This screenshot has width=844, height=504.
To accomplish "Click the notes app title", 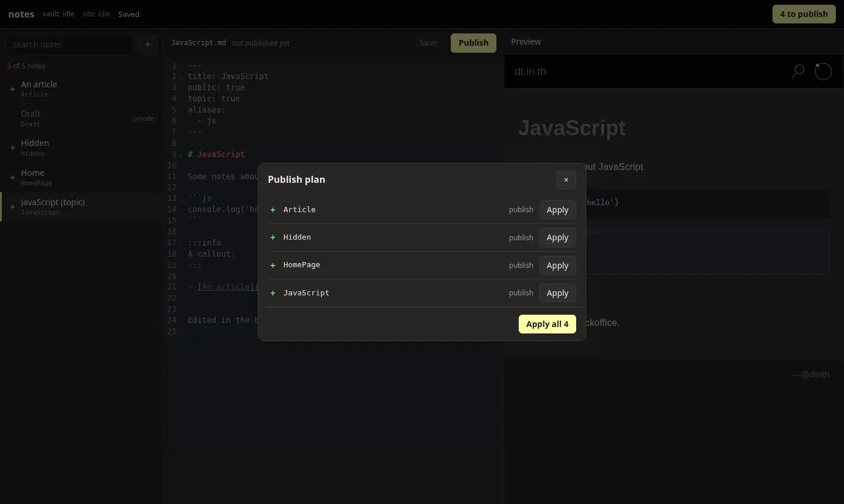I will (x=21, y=14).
